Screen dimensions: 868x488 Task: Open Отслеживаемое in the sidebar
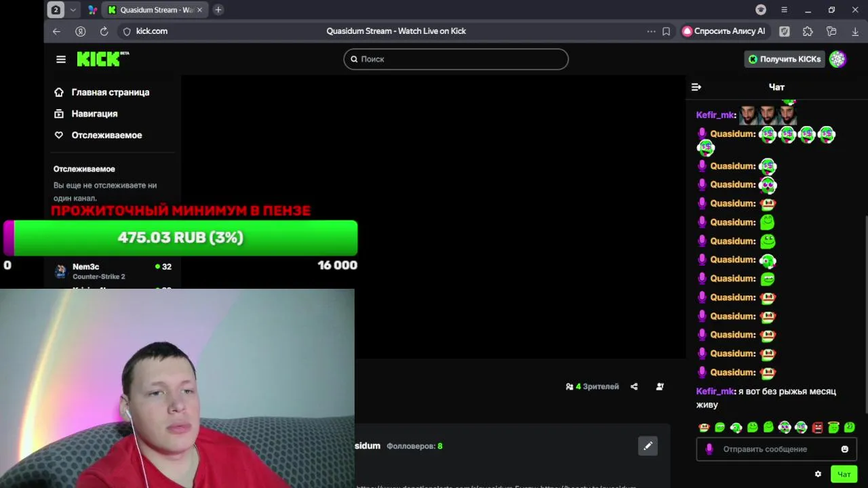[98, 135]
